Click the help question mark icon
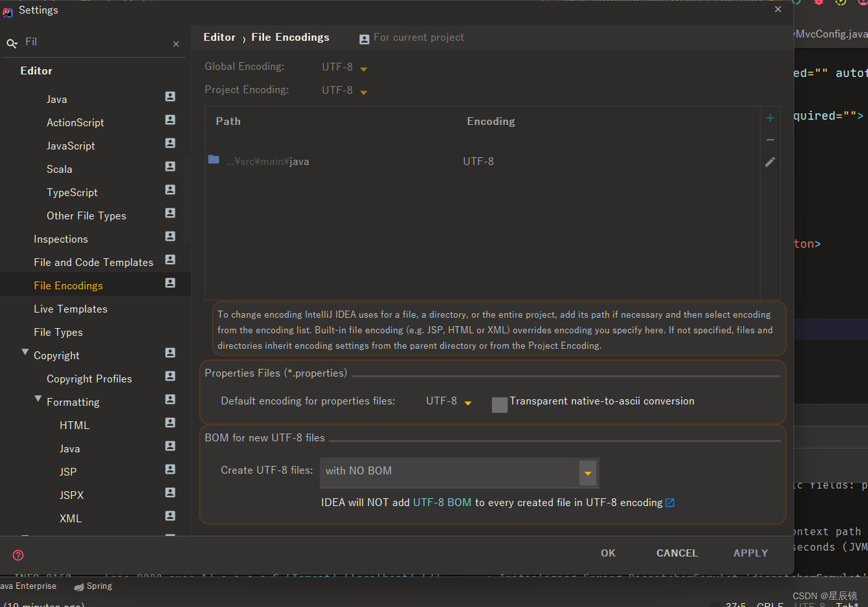 18,555
